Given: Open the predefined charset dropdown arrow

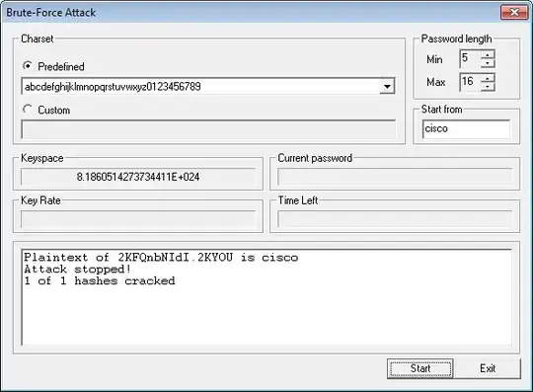Looking at the screenshot, I should [387, 86].
